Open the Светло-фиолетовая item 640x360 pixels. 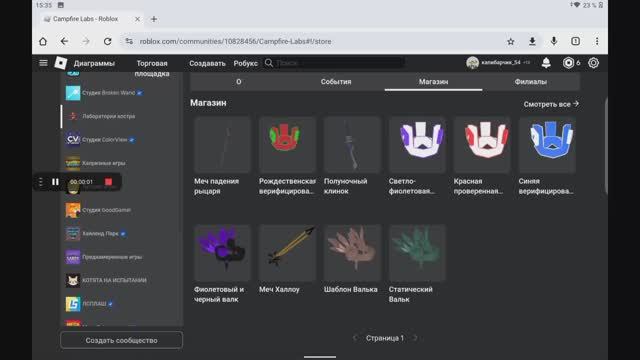click(x=417, y=156)
